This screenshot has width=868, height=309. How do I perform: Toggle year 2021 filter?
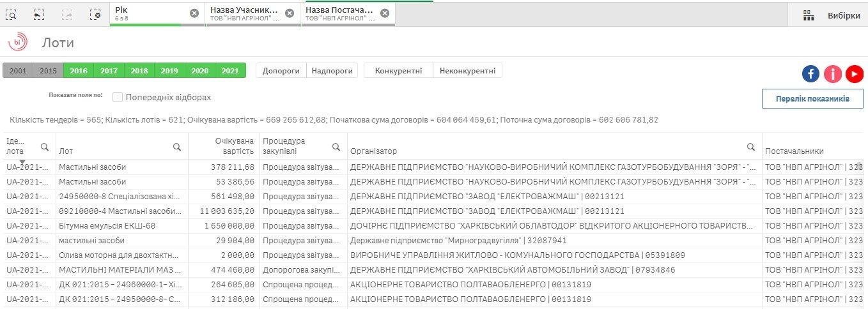[230, 71]
